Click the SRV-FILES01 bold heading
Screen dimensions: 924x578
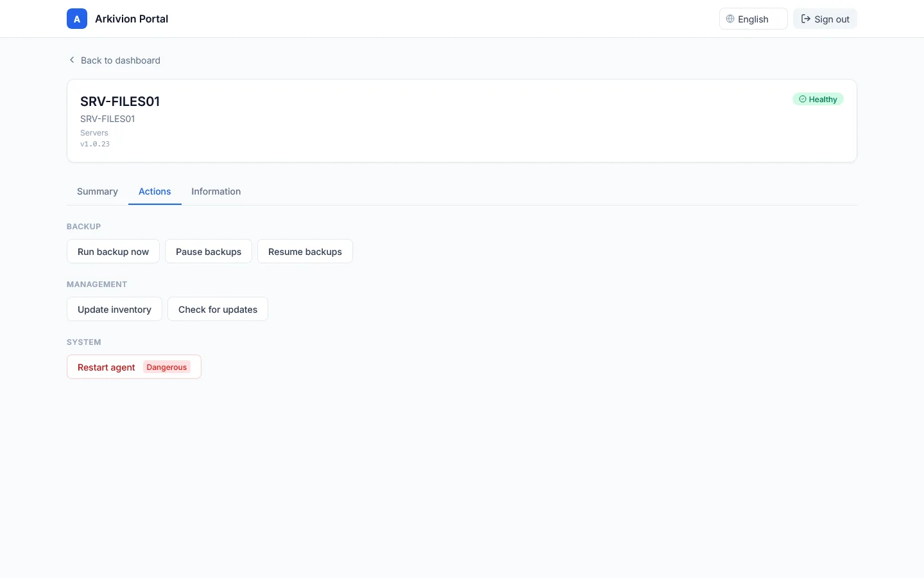coord(120,101)
